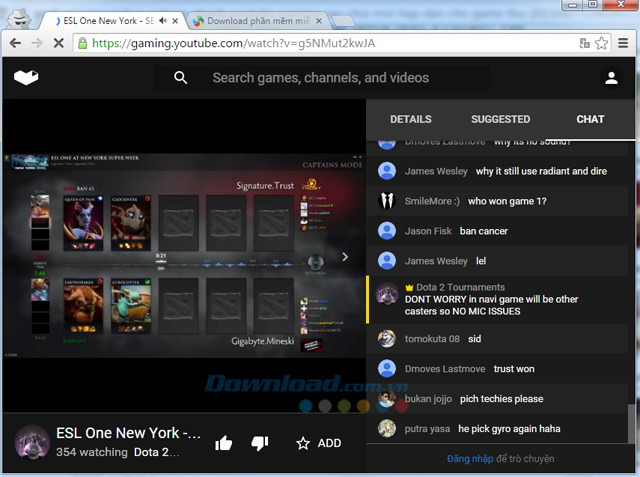Click the Đăng nhập sign-in link
Image resolution: width=640 pixels, height=477 pixels.
470,459
